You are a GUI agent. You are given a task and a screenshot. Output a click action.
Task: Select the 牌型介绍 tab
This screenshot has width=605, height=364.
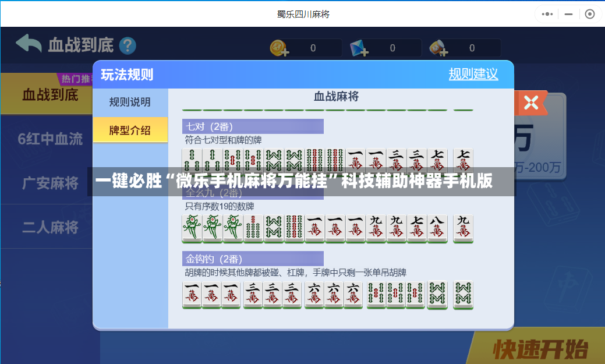130,130
